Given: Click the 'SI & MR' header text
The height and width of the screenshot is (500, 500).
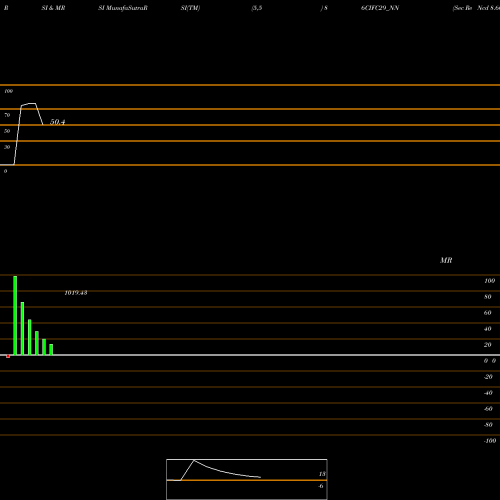Looking at the screenshot, I should tap(53, 8).
